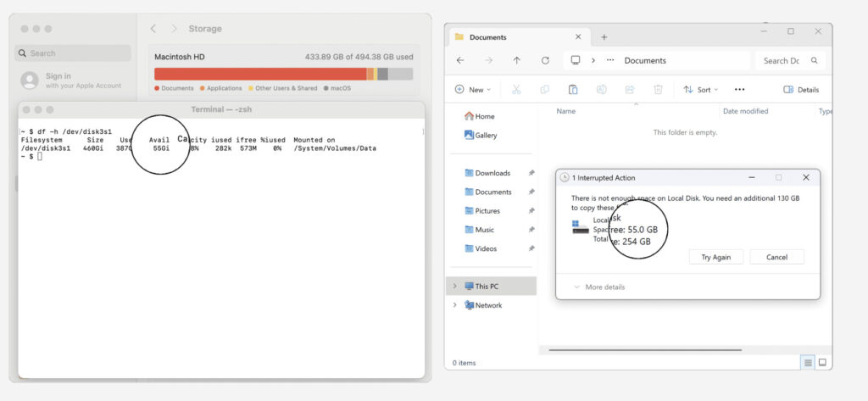
Task: Click the red Documents legend dot
Action: point(157,88)
